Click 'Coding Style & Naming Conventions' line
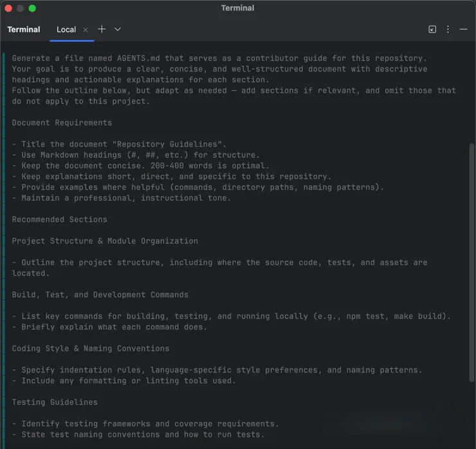 (x=91, y=349)
